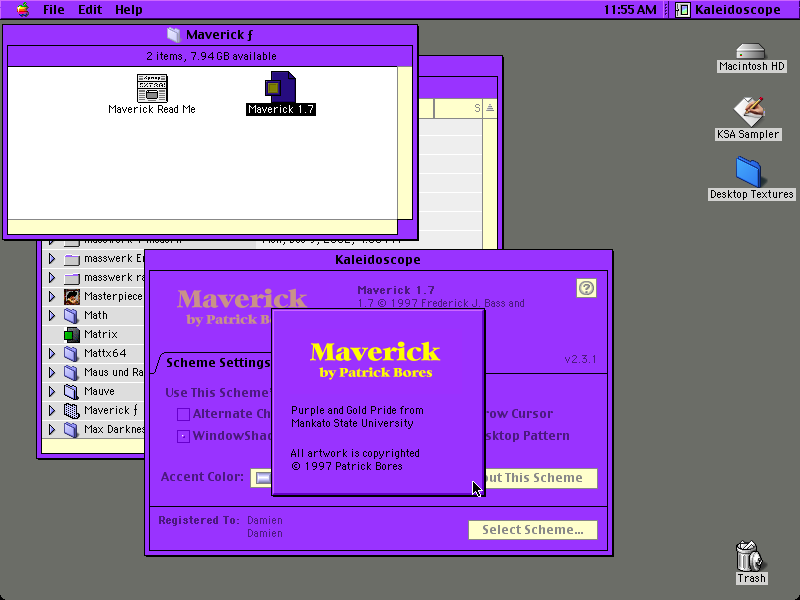
Task: Expand the Masterpiece folder
Action: pyautogui.click(x=52, y=296)
